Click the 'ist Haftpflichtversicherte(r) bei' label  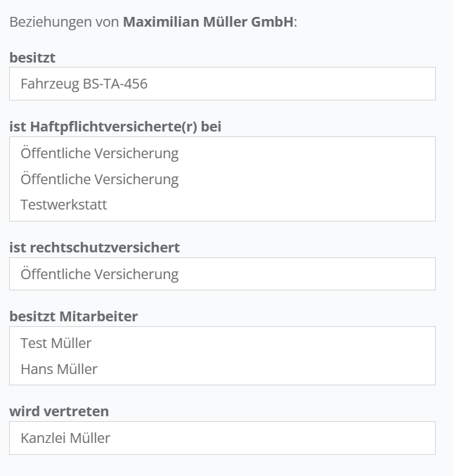point(120,127)
